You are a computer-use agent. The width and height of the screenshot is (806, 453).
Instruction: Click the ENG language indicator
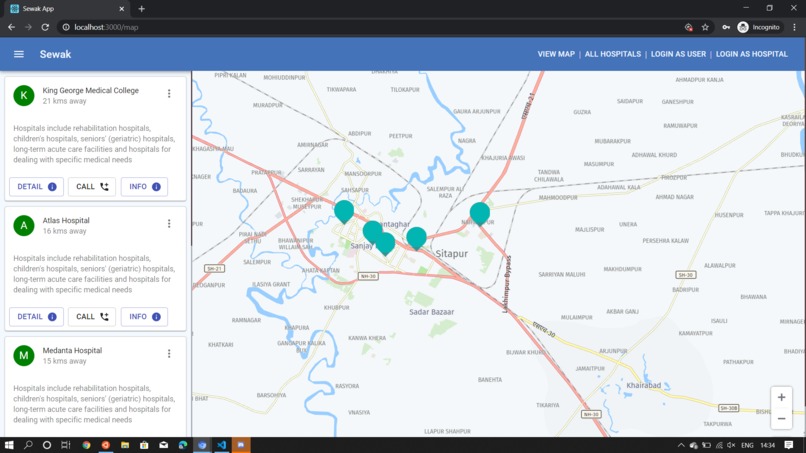[x=747, y=445]
